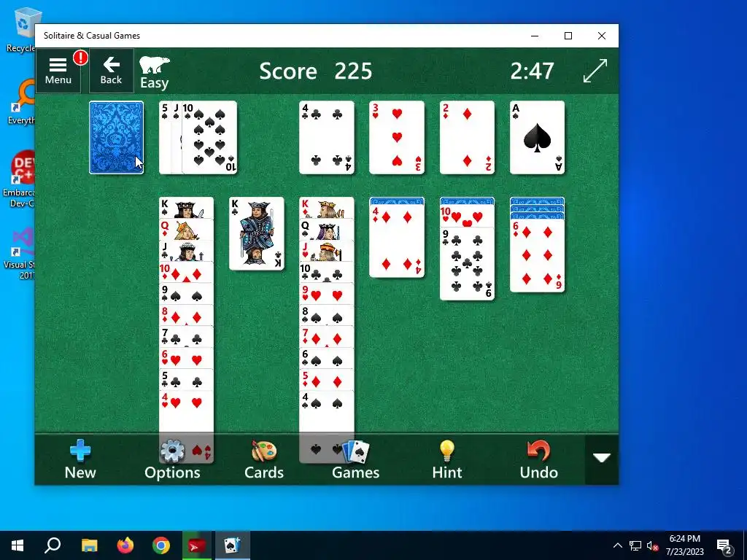Open Visual Studio desktop shortcut
747x560 pixels.
tap(21, 253)
